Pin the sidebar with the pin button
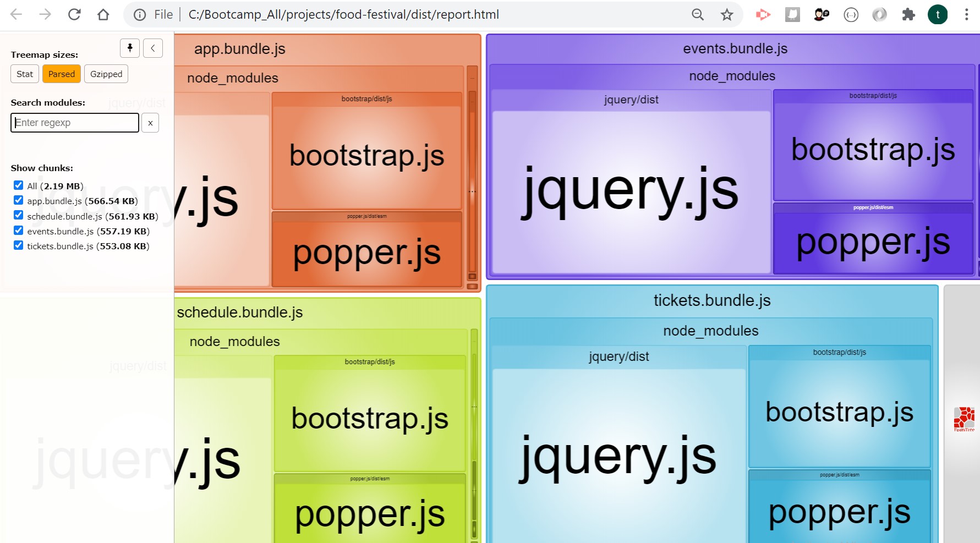 point(130,48)
